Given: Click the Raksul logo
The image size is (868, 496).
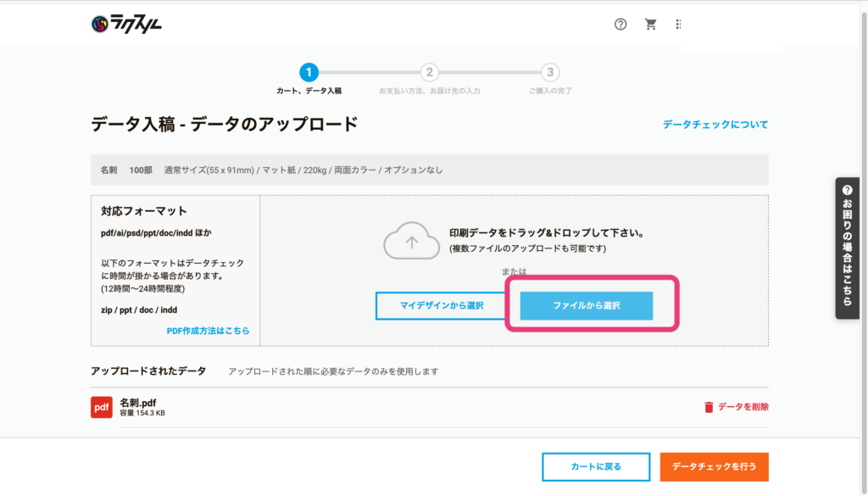Looking at the screenshot, I should pos(126,24).
